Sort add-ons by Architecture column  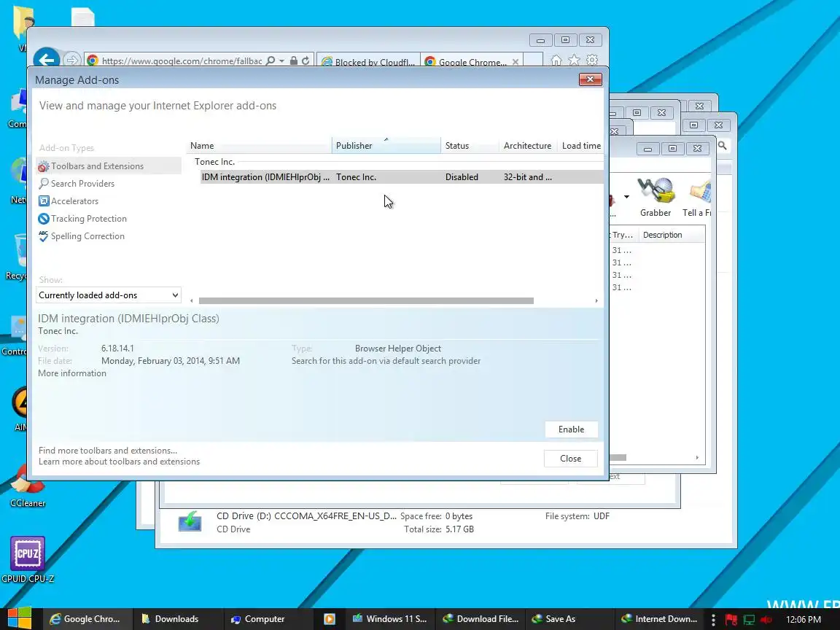point(527,146)
